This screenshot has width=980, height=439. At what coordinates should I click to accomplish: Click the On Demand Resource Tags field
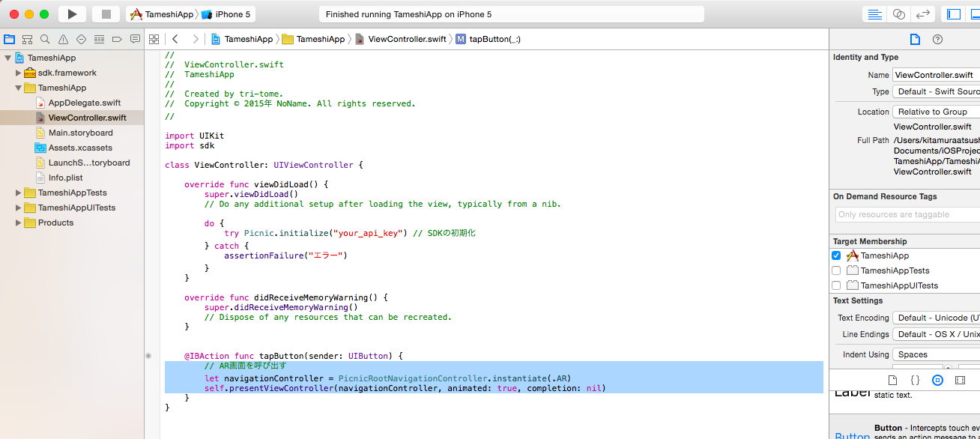[907, 214]
